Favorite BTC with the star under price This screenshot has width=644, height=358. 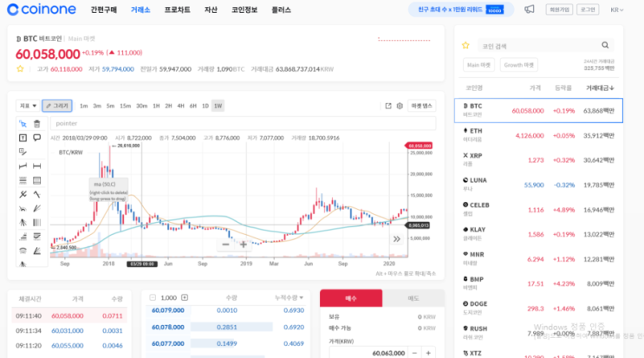20,69
